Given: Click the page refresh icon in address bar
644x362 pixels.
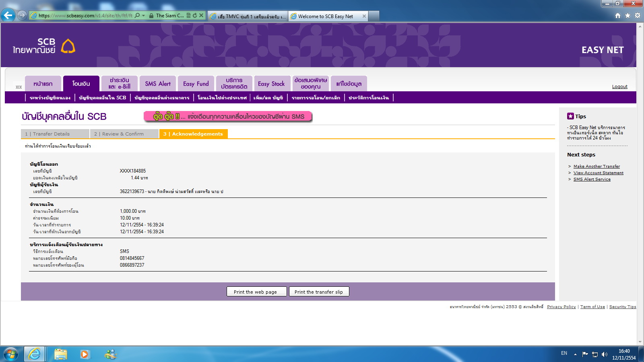Looking at the screenshot, I should pos(195,16).
